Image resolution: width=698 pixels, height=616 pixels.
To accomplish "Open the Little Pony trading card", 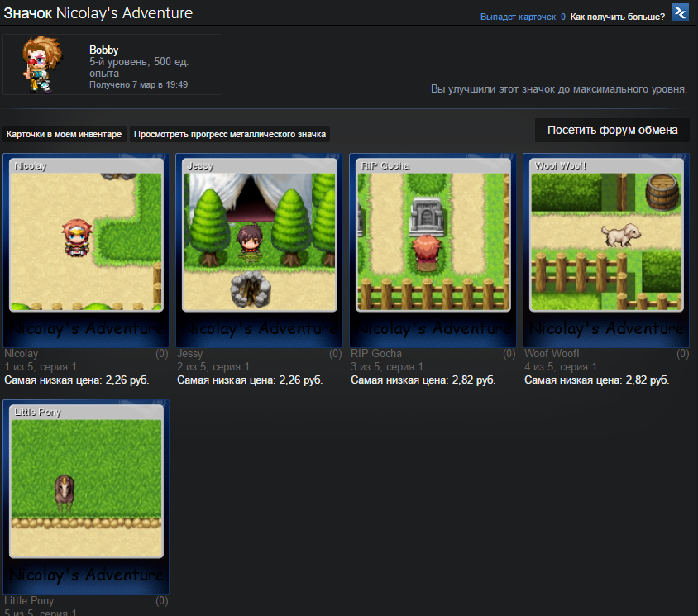I will point(86,497).
